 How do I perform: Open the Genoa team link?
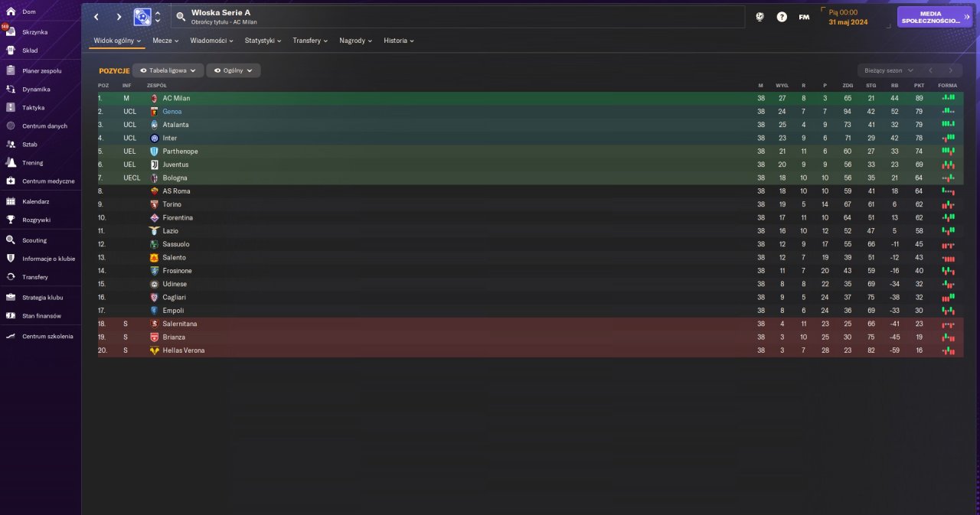click(172, 112)
